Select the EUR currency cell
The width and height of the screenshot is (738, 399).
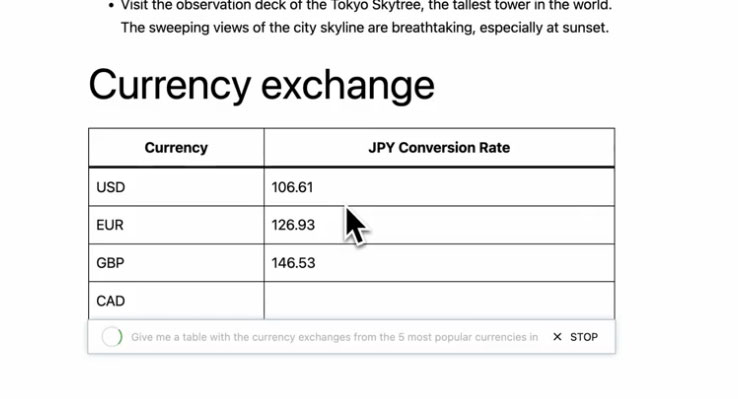(x=176, y=225)
